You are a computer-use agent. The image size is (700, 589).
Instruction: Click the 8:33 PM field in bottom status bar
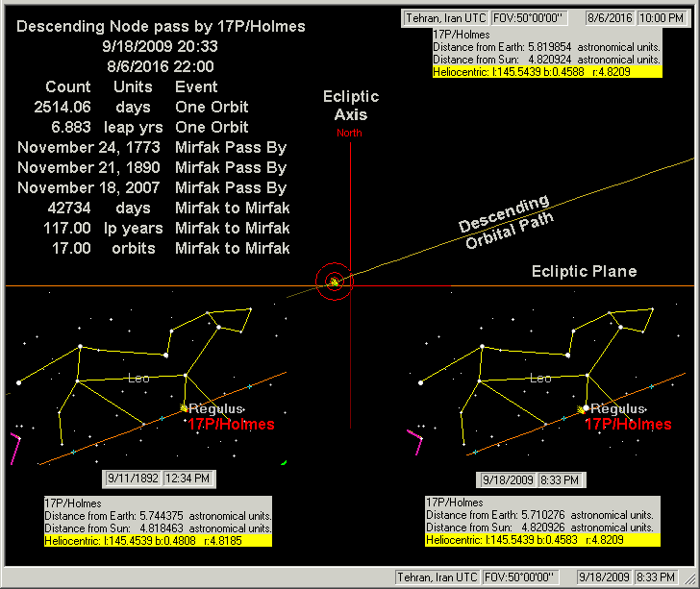point(662,577)
